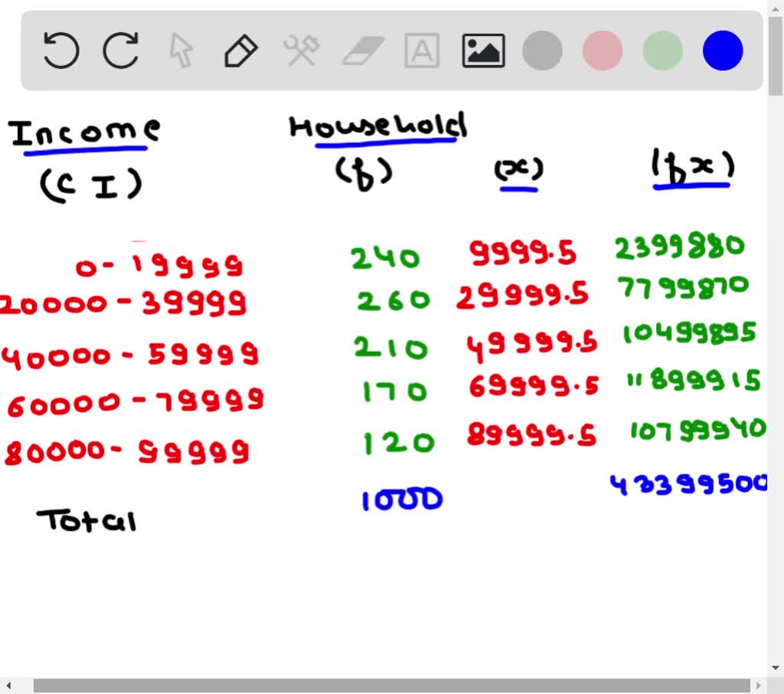Click the frequency value '210'
The width and height of the screenshot is (784, 694).
[x=390, y=348]
